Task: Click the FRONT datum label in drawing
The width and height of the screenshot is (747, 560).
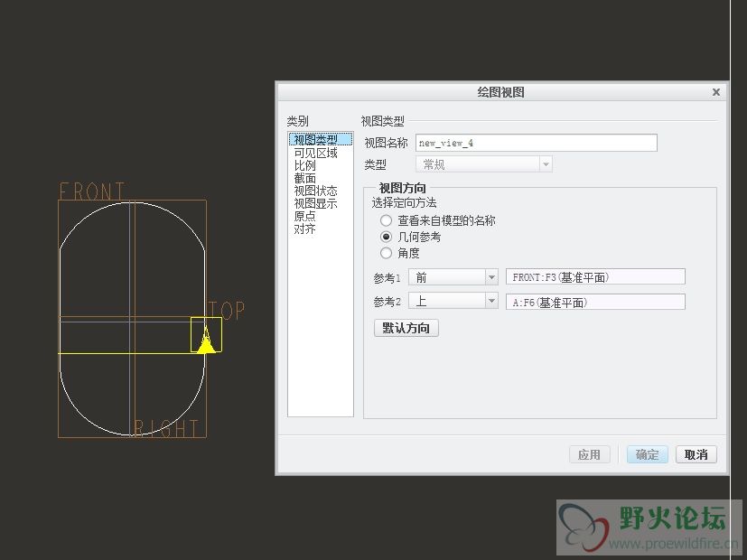Action: [x=91, y=191]
